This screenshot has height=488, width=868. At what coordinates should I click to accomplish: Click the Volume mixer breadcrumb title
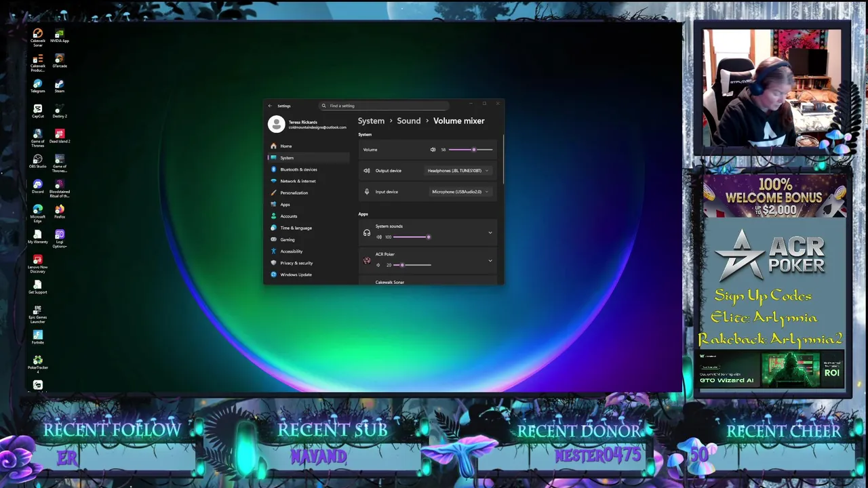[x=459, y=121]
